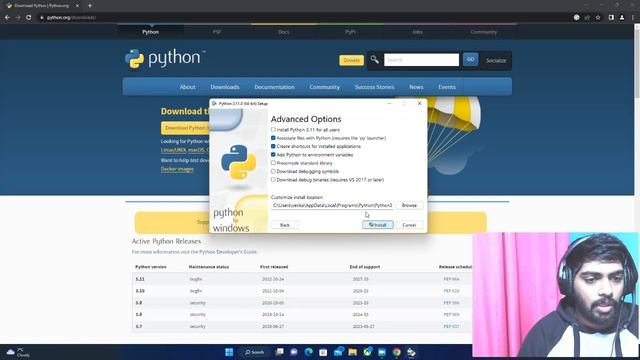Switch to the Docs top tab
Image resolution: width=640 pixels, height=360 pixels.
[284, 32]
